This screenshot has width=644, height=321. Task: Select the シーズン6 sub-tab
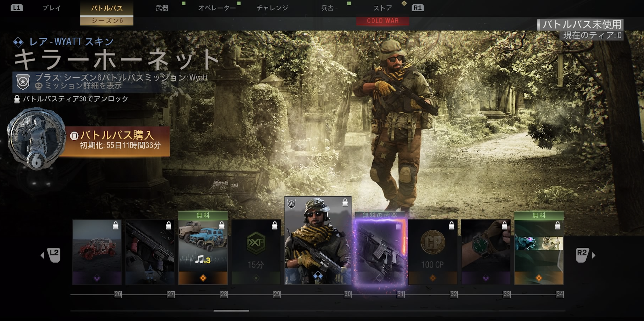pyautogui.click(x=107, y=21)
